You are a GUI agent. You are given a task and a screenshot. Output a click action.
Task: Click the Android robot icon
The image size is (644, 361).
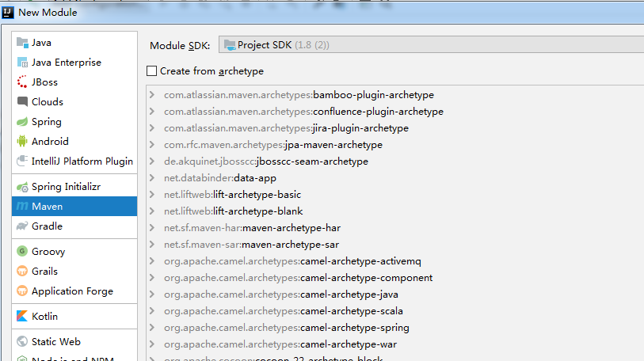[22, 141]
